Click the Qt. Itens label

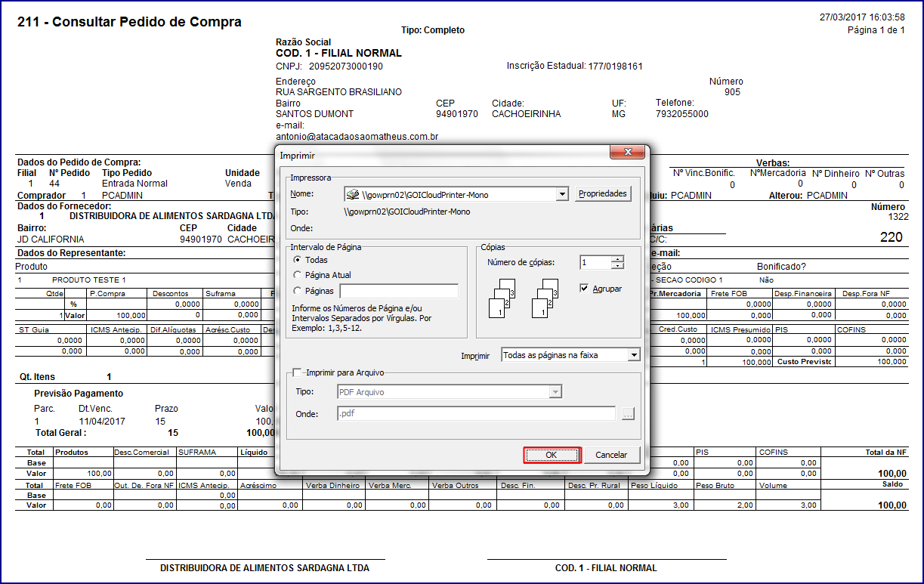point(37,377)
